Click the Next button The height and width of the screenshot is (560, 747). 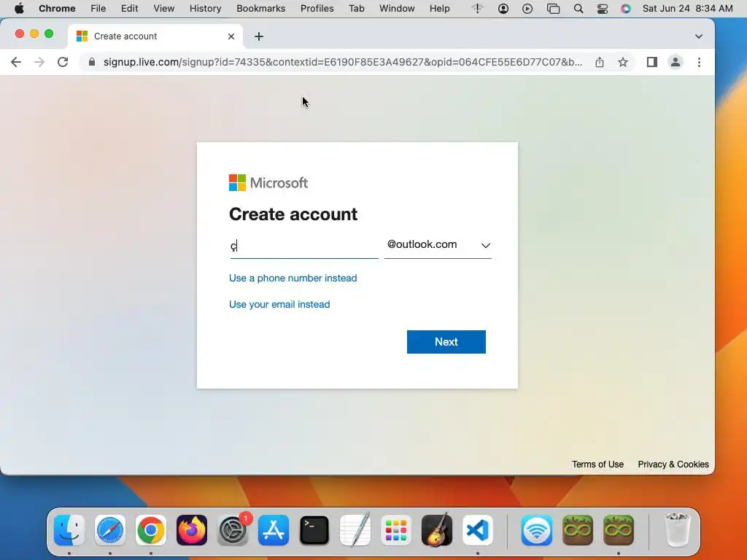446,342
